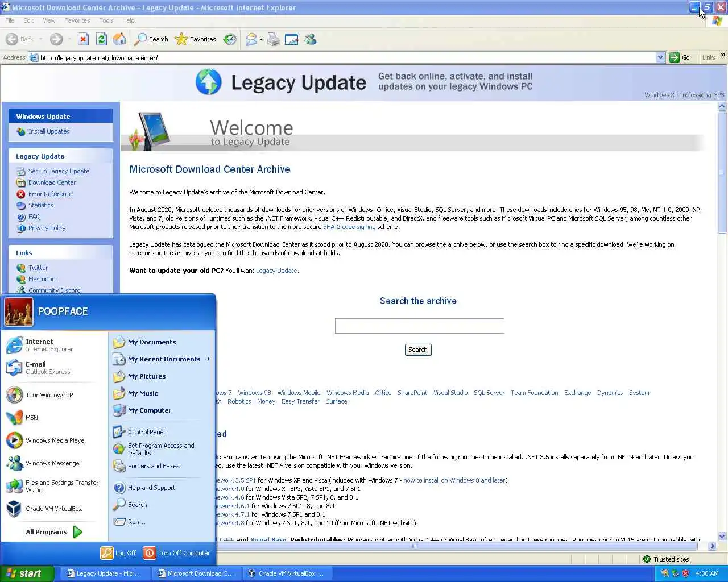This screenshot has height=582, width=728.
Task: Click the page scrollbar down arrow
Action: (722, 536)
